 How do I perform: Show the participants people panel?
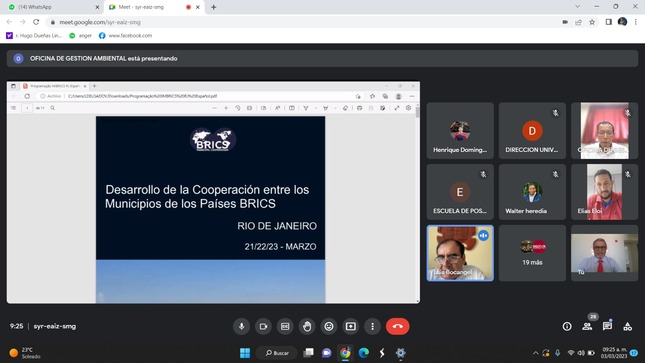[587, 326]
